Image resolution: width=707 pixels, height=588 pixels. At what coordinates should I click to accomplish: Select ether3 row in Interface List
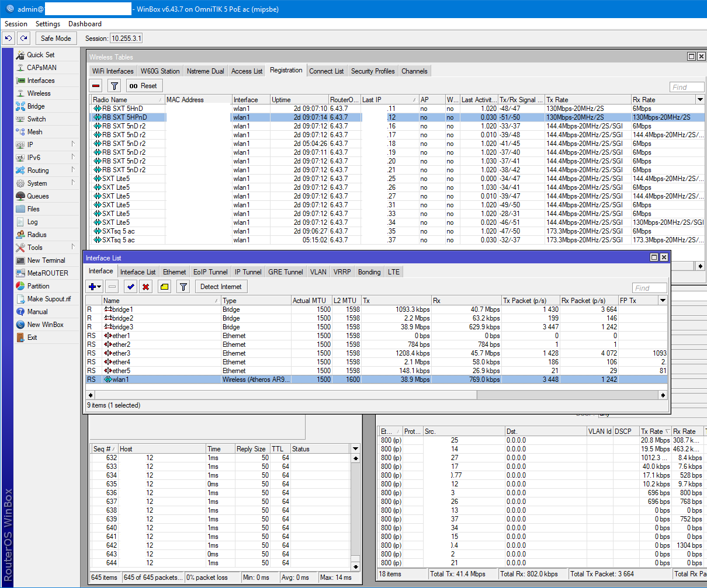coord(376,353)
